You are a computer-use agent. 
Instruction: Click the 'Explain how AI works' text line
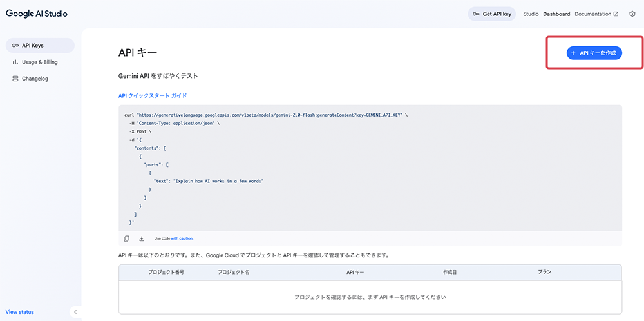click(208, 181)
